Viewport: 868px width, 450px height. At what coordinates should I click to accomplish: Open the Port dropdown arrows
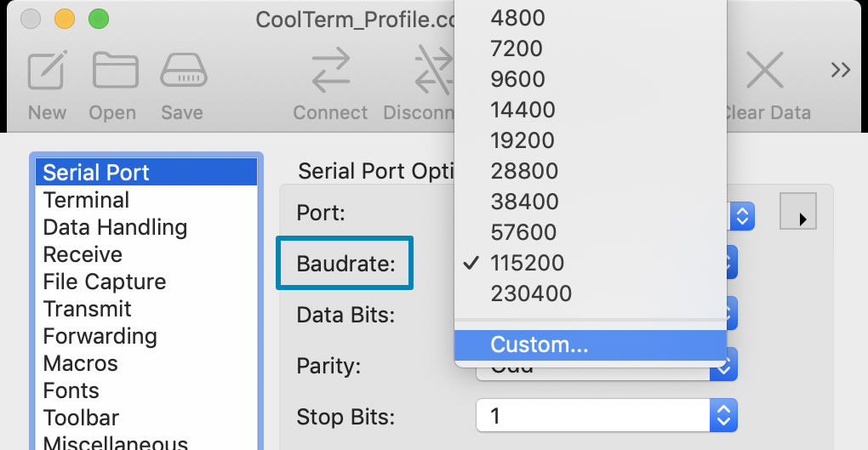click(x=742, y=216)
